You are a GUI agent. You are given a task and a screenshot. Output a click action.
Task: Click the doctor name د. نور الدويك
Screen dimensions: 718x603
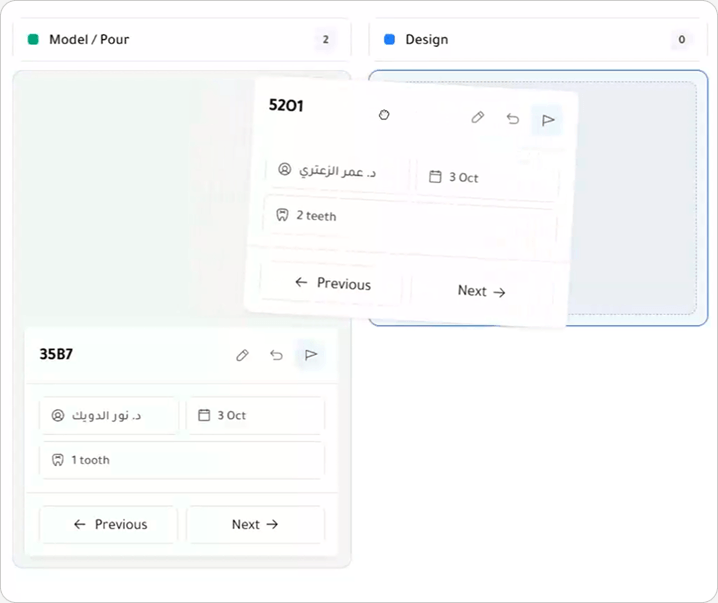[106, 416]
